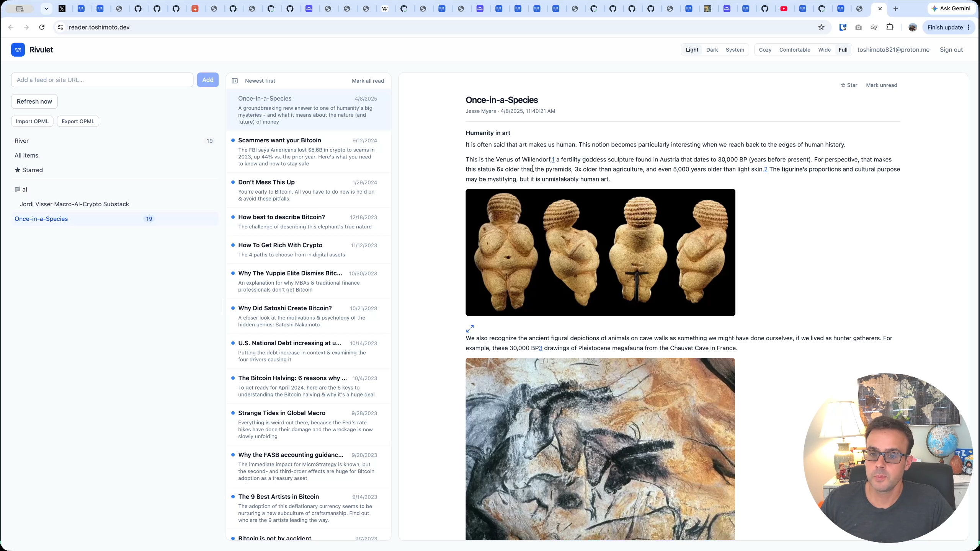Viewport: 980px width, 551px height.
Task: Select the System theme option
Action: point(735,50)
